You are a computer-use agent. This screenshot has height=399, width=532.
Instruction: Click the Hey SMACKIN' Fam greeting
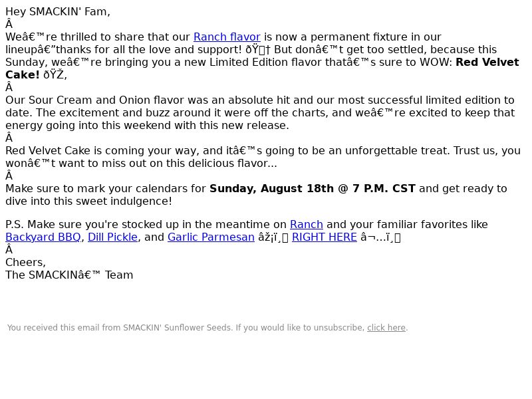[x=58, y=12]
